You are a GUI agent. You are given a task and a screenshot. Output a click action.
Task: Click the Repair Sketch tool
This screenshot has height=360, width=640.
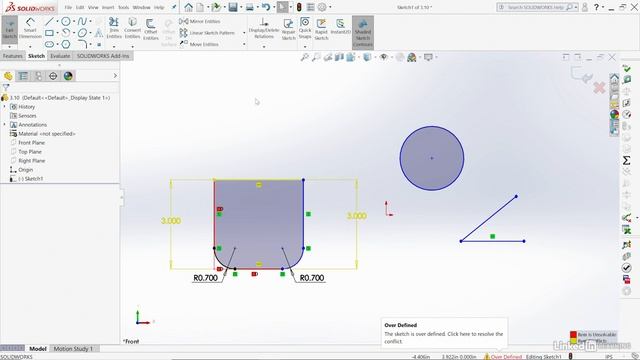(288, 29)
